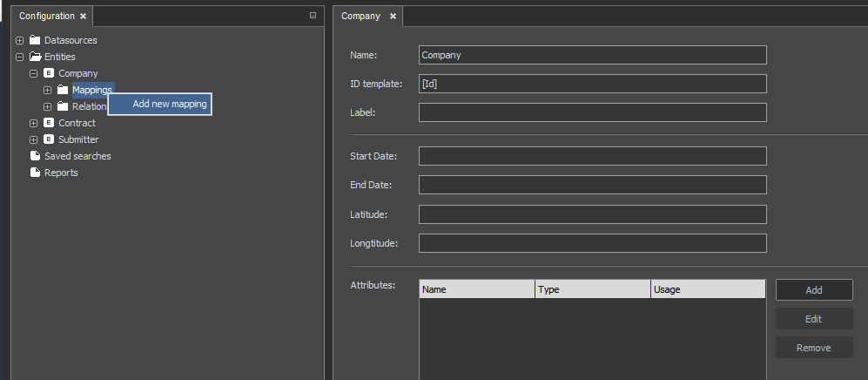Click the Datasources folder icon
The width and height of the screenshot is (868, 380).
click(35, 40)
